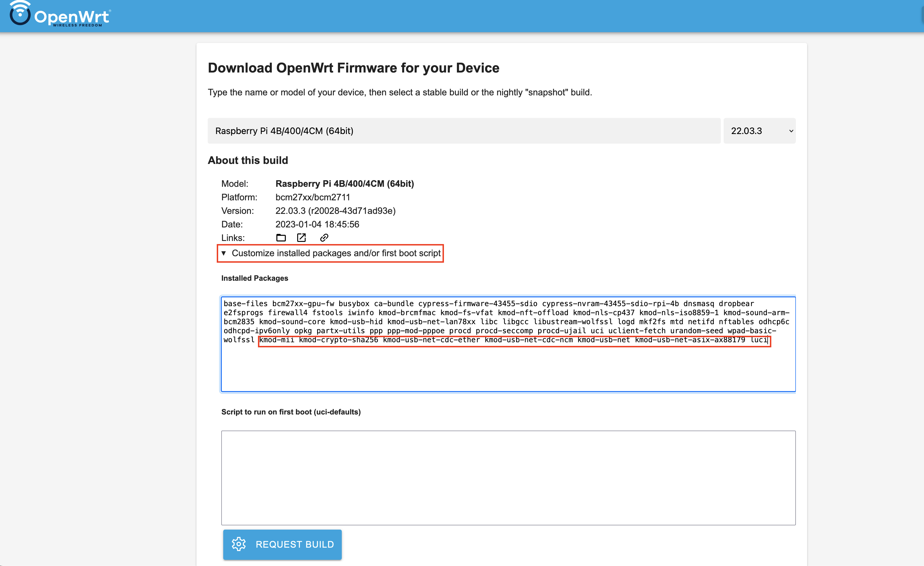Click the bold Raspberry Pi 4B/400/4CM model value

click(345, 184)
